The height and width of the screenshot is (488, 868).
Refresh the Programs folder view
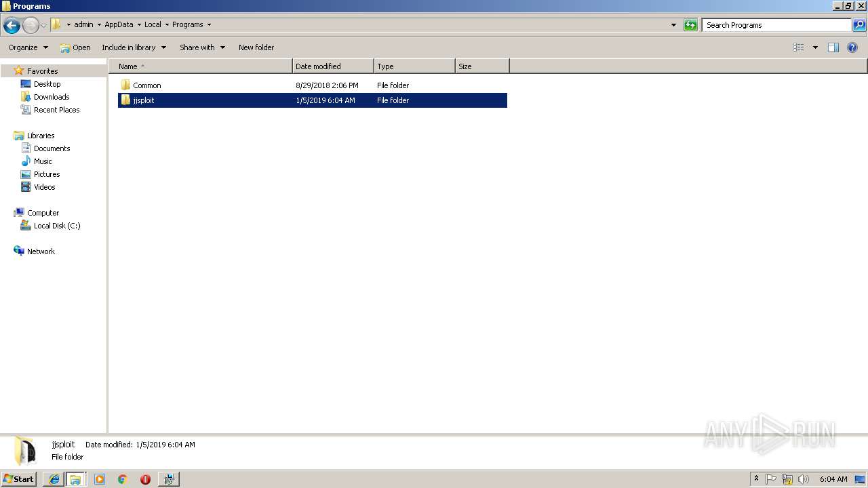[x=690, y=25]
